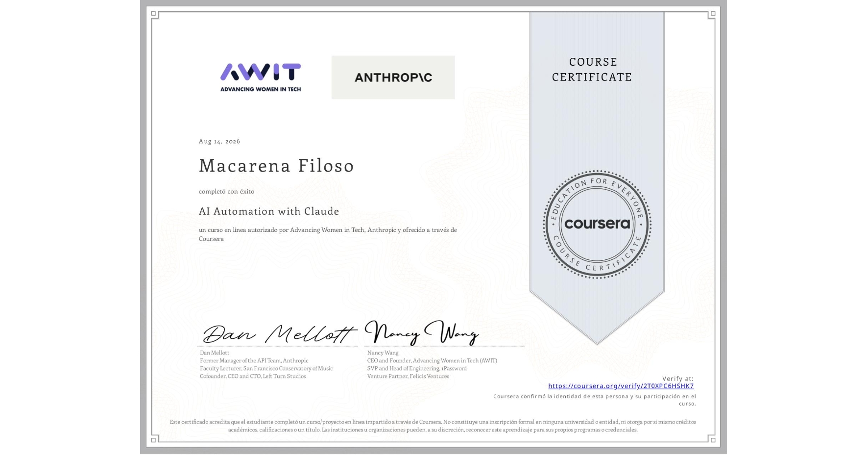Click the COURSE CERTIFICATE heading
The width and height of the screenshot is (868, 455).
click(592, 69)
